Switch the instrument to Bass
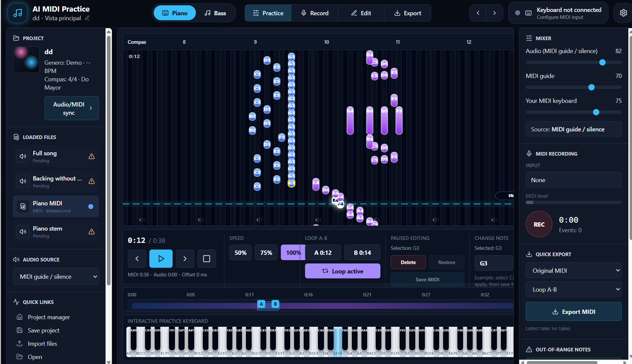632x364 pixels. click(215, 13)
